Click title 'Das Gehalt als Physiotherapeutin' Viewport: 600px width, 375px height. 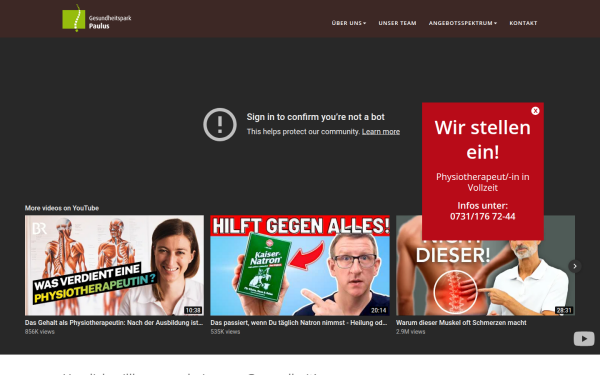tap(114, 323)
